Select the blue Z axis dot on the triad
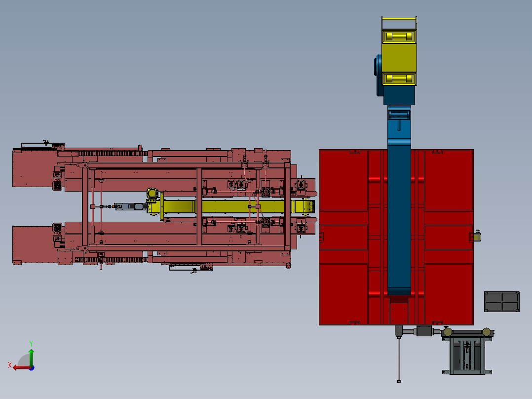This screenshot has width=532, height=399. [32, 368]
